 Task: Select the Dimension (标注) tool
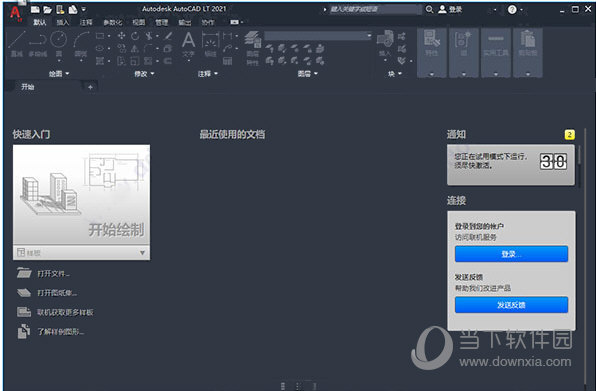[x=210, y=44]
